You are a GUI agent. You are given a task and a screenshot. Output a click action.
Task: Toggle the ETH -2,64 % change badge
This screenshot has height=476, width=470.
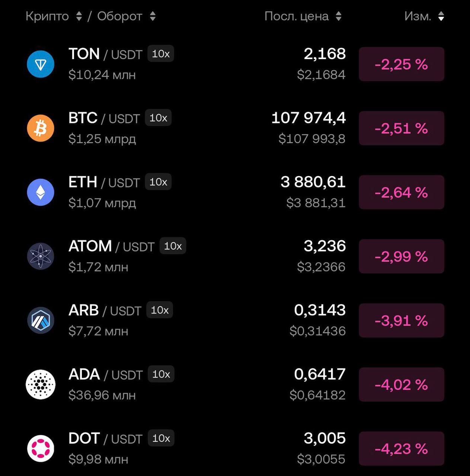click(401, 192)
